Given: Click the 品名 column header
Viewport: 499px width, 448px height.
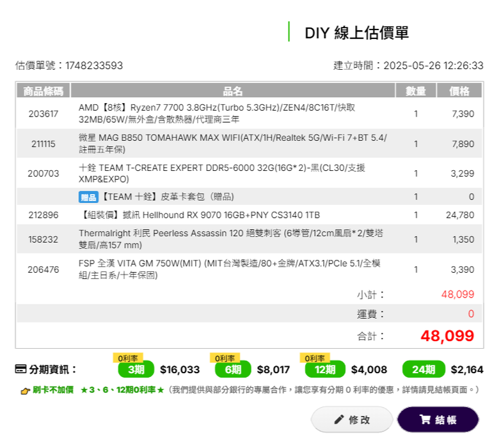Looking at the screenshot, I should point(233,91).
